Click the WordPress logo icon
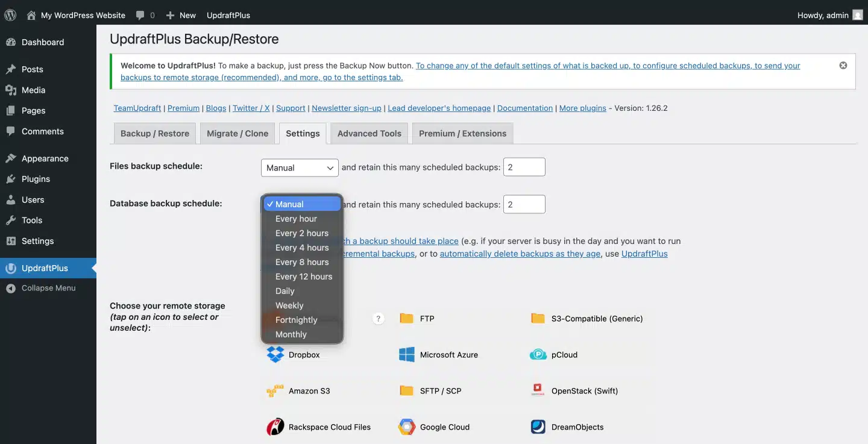The image size is (868, 444). click(x=10, y=15)
